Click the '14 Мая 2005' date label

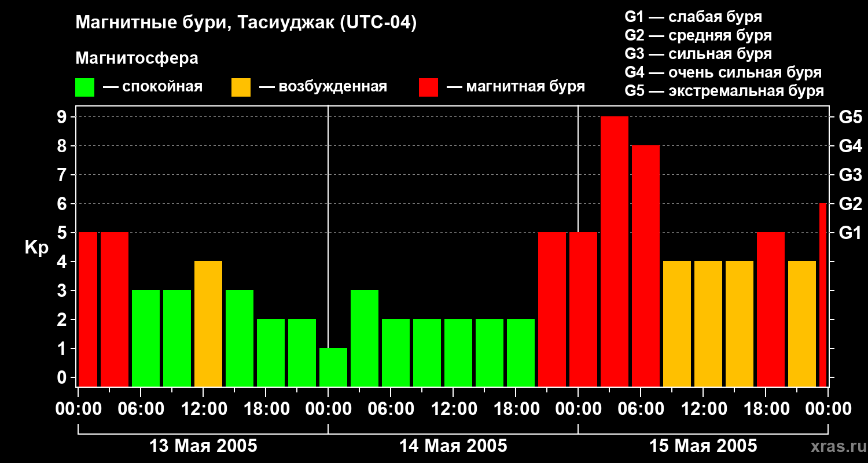click(x=453, y=446)
